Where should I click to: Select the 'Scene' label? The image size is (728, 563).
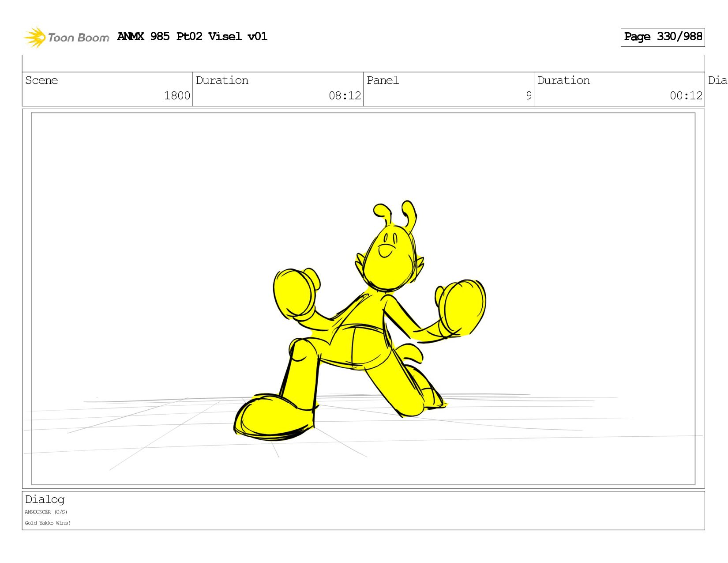click(x=41, y=80)
